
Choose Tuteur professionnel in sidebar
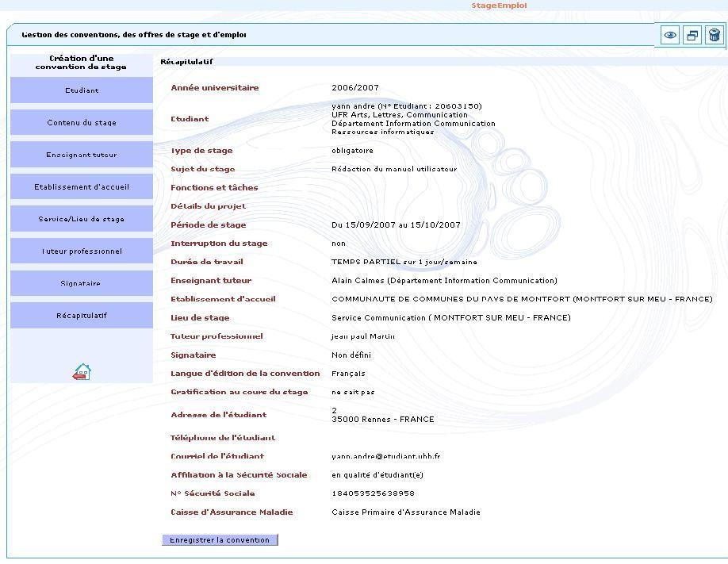82,251
